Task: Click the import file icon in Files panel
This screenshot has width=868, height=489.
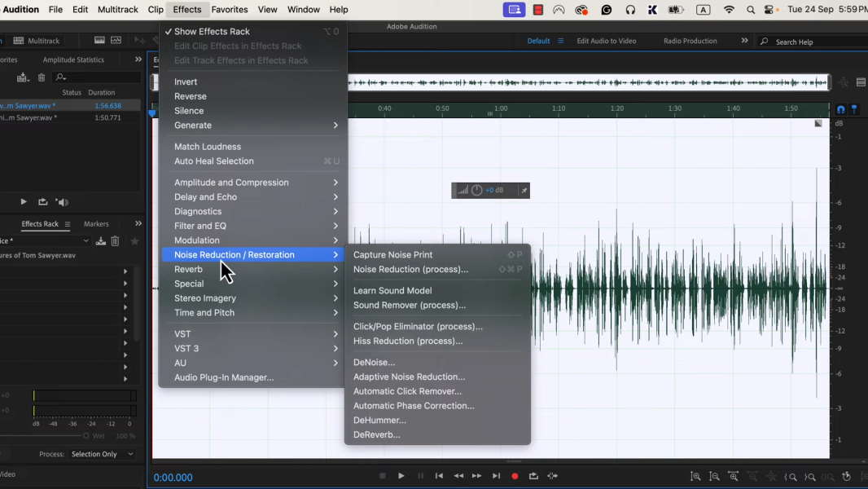Action: [x=22, y=77]
